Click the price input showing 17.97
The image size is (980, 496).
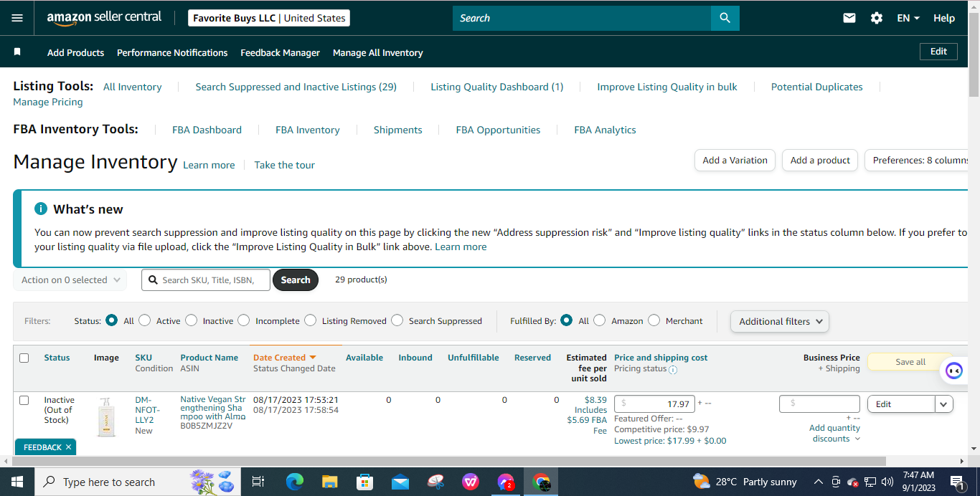(654, 404)
